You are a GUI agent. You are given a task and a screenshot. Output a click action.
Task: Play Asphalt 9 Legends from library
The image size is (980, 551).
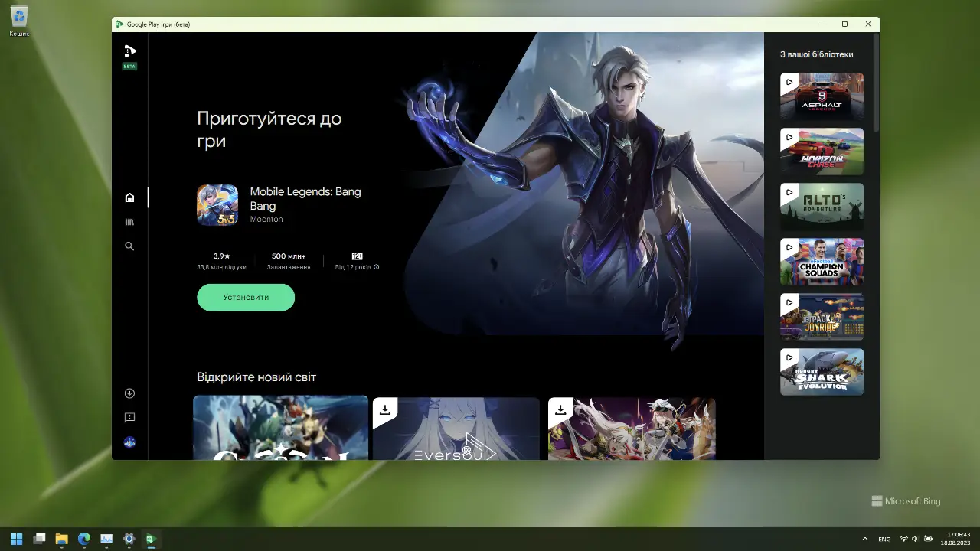pyautogui.click(x=822, y=96)
